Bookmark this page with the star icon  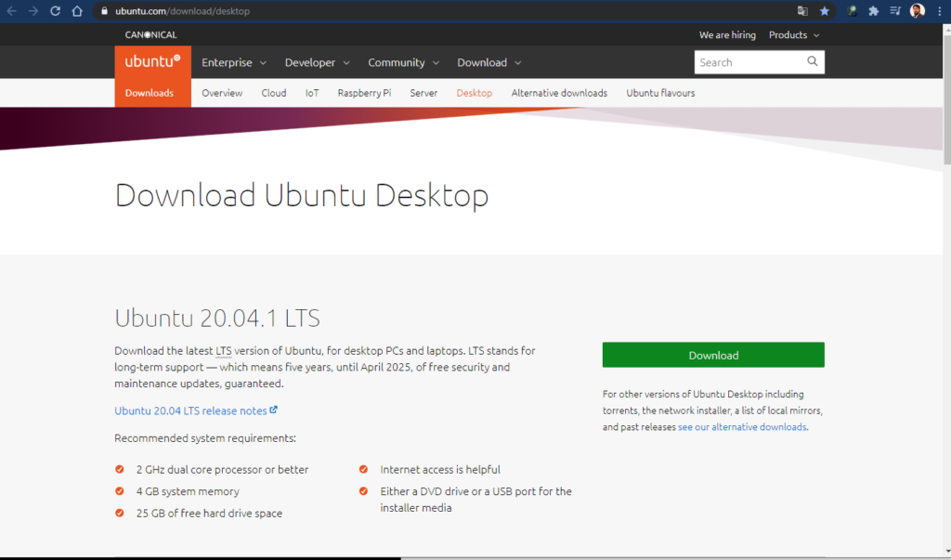tap(825, 11)
